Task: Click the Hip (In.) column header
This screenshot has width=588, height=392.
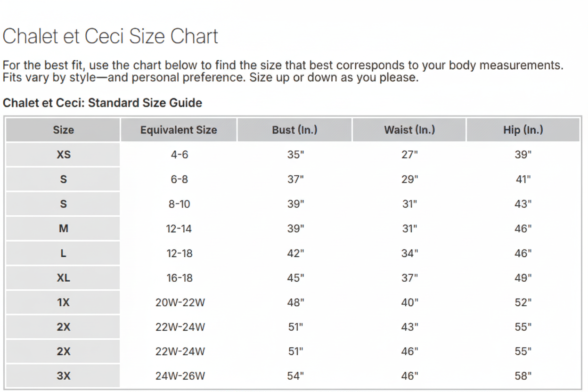Action: tap(523, 130)
